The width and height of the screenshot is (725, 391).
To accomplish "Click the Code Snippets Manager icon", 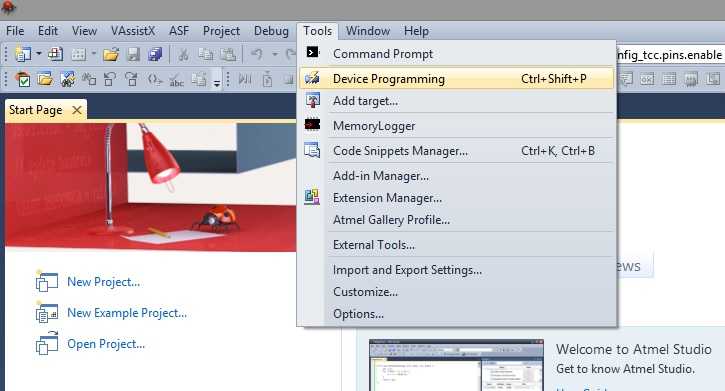I will click(312, 150).
